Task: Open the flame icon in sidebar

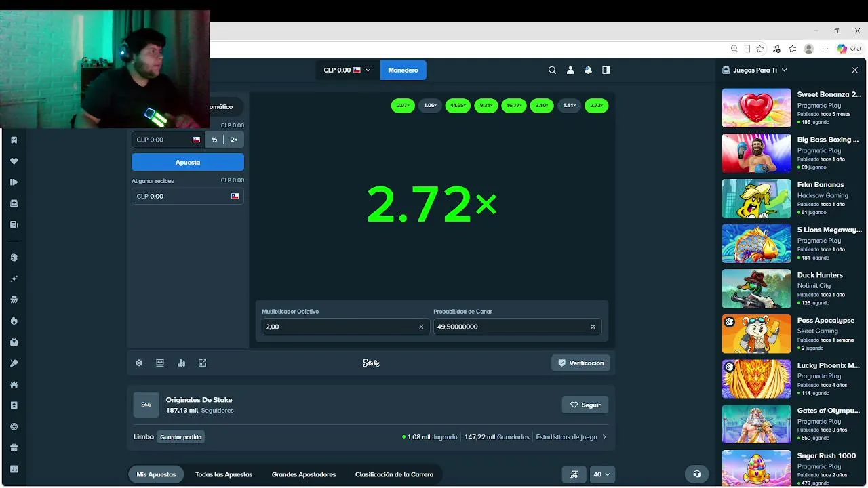Action: tap(14, 321)
